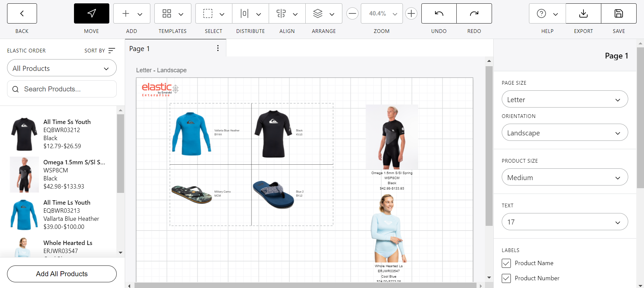Open the Templates menu
The image size is (644, 288).
[173, 13]
